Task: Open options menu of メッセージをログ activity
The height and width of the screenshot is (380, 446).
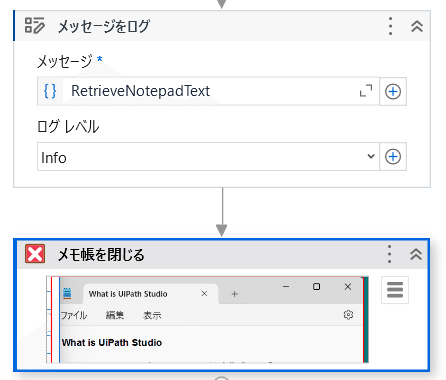Action: [390, 26]
